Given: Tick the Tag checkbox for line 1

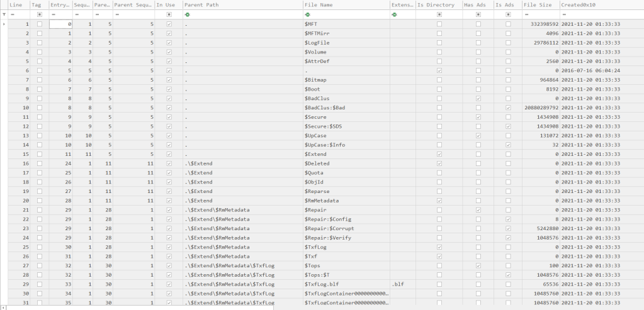Looking at the screenshot, I should click(x=40, y=24).
